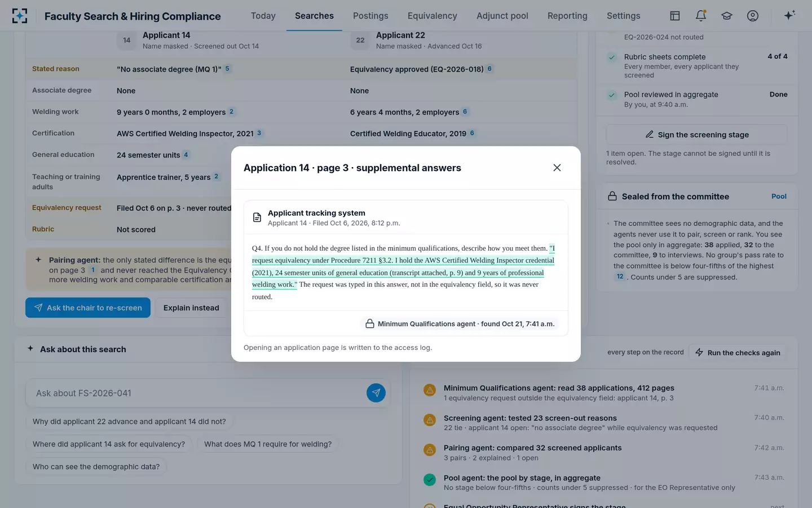The height and width of the screenshot is (508, 812).
Task: Click Run the checks again
Action: point(737,352)
